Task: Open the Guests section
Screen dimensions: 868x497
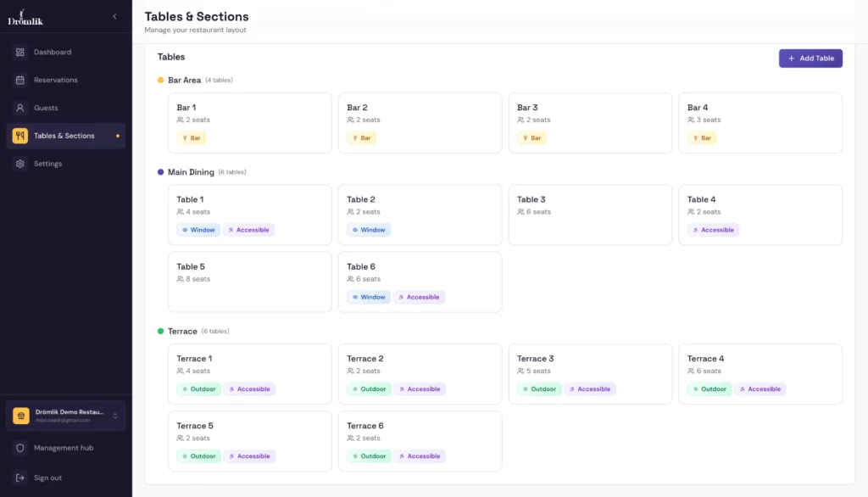Action: [x=66, y=108]
